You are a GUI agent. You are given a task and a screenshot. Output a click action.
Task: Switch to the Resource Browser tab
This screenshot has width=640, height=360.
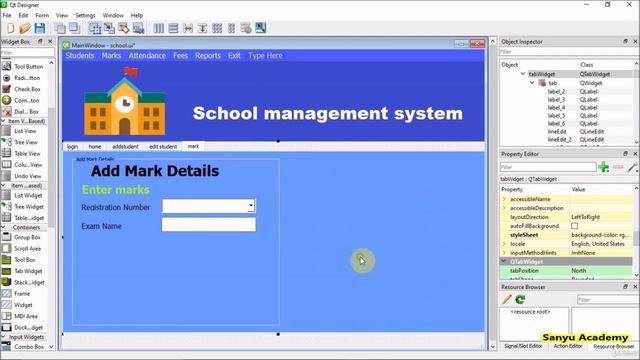click(x=613, y=346)
